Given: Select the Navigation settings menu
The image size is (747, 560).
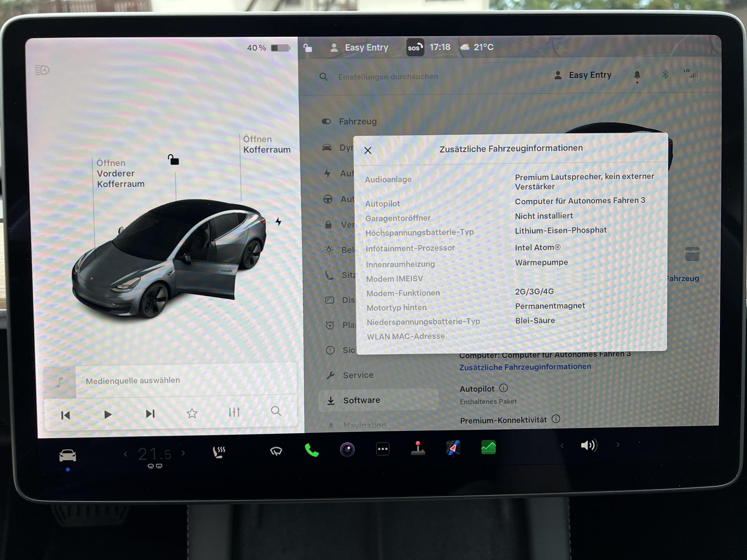Looking at the screenshot, I should pyautogui.click(x=357, y=425).
